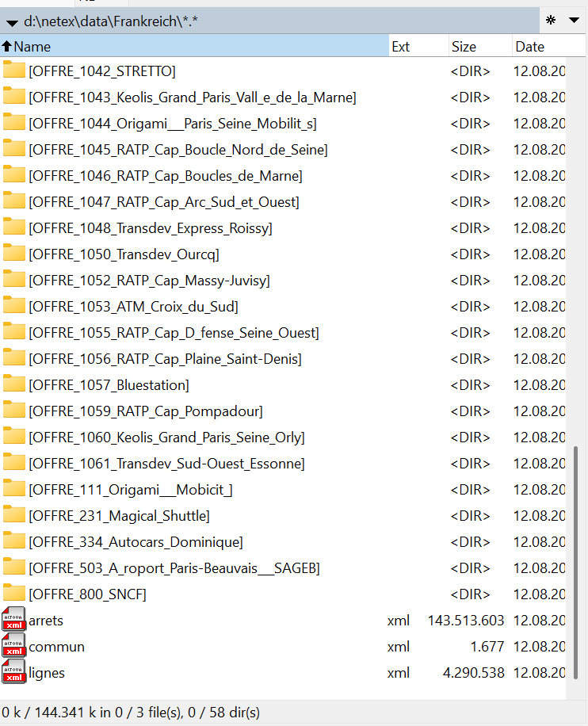Click folder icon beside OFFRE_1045_RATP_Cap_Boucle_Nord_de_Seine
The height and width of the screenshot is (726, 588).
tap(14, 148)
